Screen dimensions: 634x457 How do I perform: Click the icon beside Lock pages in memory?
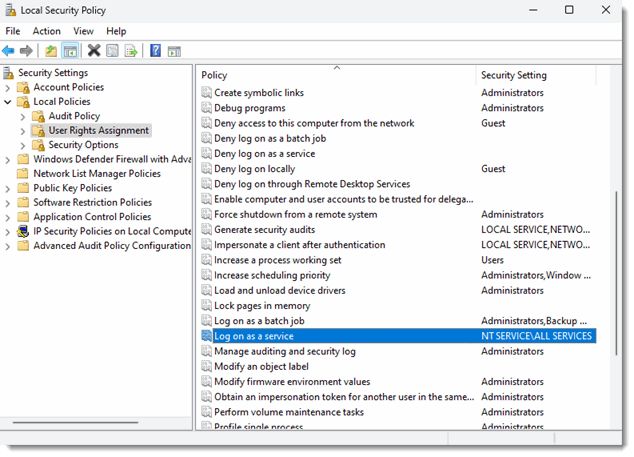coord(206,306)
